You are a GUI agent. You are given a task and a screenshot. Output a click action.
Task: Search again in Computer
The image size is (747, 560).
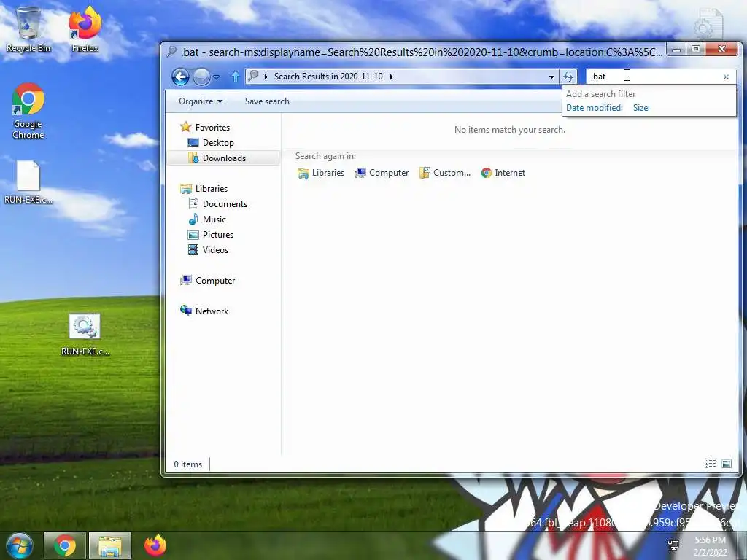coord(382,173)
